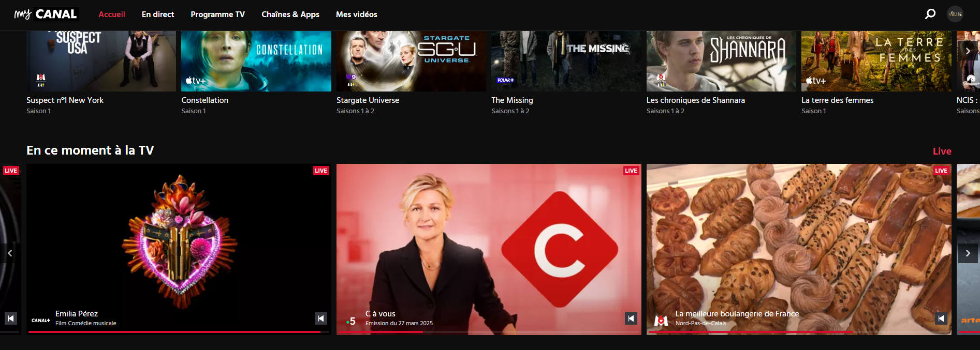Click the LIVE badge on boulangerie card

point(941,171)
